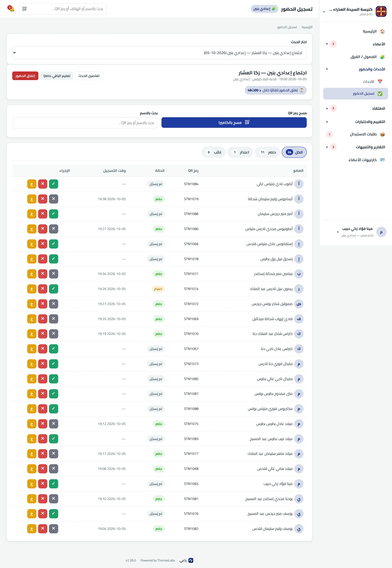The image size is (392, 568).
Task: Open تفاصيل الحدث button
Action: (89, 76)
